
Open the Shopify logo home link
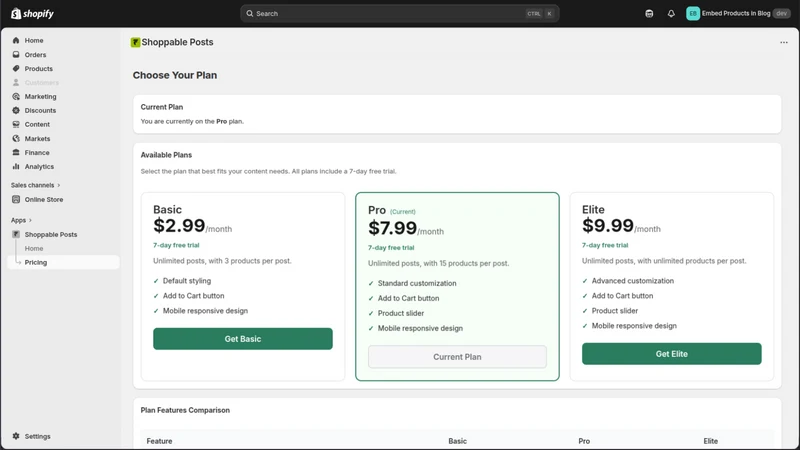(32, 14)
